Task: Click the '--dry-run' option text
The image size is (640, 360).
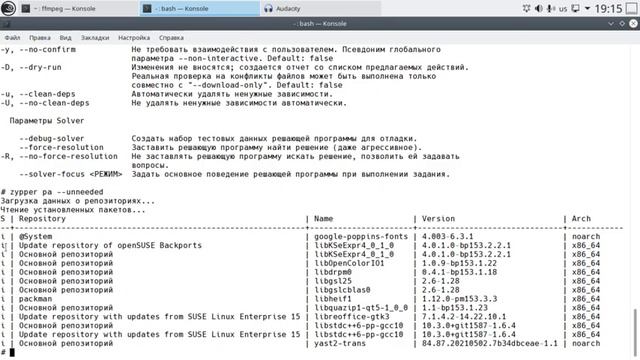Action: tap(40, 67)
